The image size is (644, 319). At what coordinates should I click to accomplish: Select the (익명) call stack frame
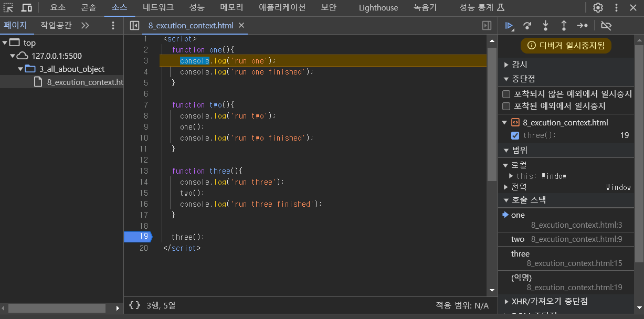click(566, 282)
